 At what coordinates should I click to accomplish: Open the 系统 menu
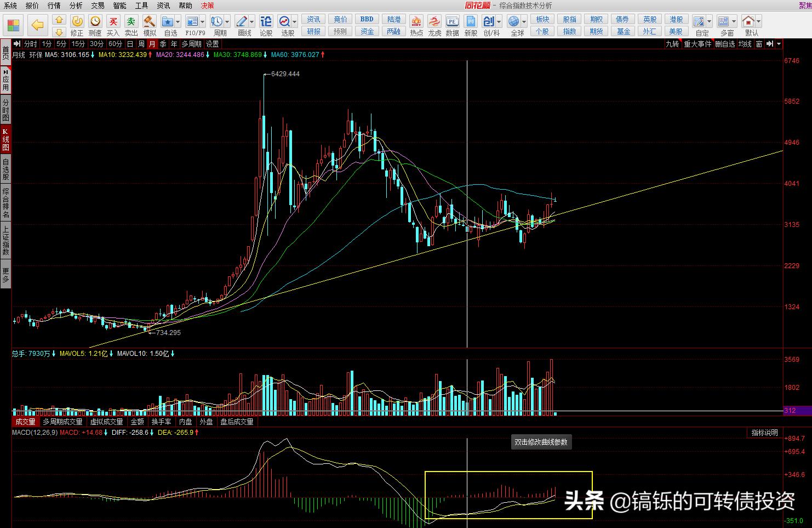click(x=10, y=5)
